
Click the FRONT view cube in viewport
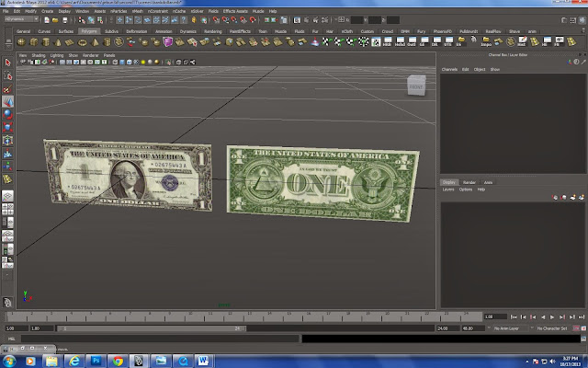(x=416, y=86)
